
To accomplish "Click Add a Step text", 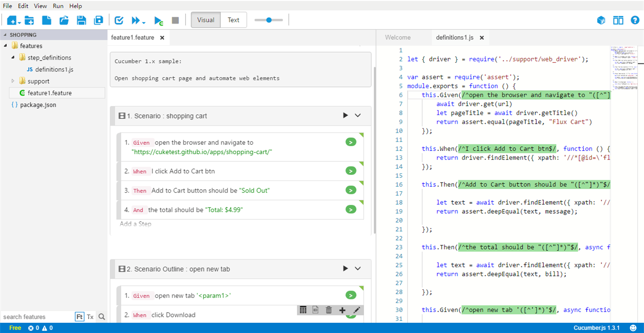I will click(136, 224).
